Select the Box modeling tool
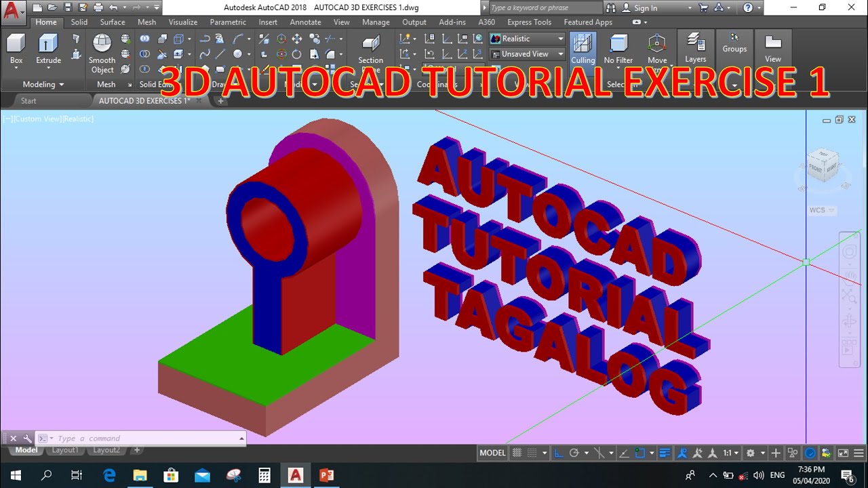868x488 pixels. pyautogui.click(x=16, y=43)
